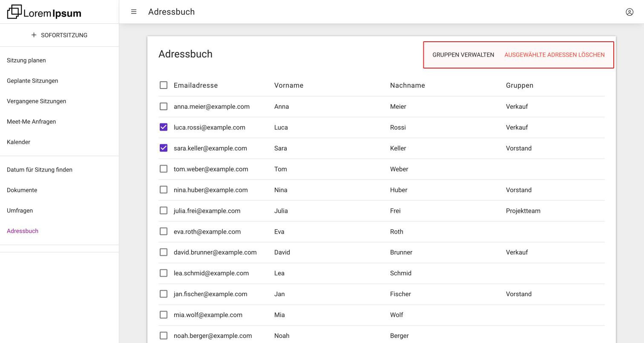Select the tom.weber@example.com checkbox
644x343 pixels.
tap(164, 169)
